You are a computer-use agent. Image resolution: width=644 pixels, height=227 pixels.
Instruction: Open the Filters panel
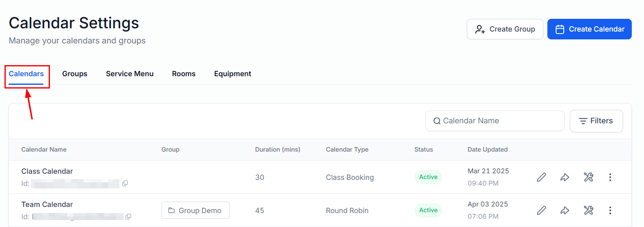coord(596,121)
